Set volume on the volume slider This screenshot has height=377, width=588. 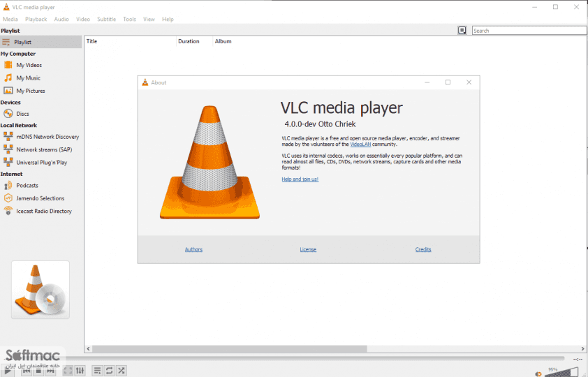(x=561, y=373)
